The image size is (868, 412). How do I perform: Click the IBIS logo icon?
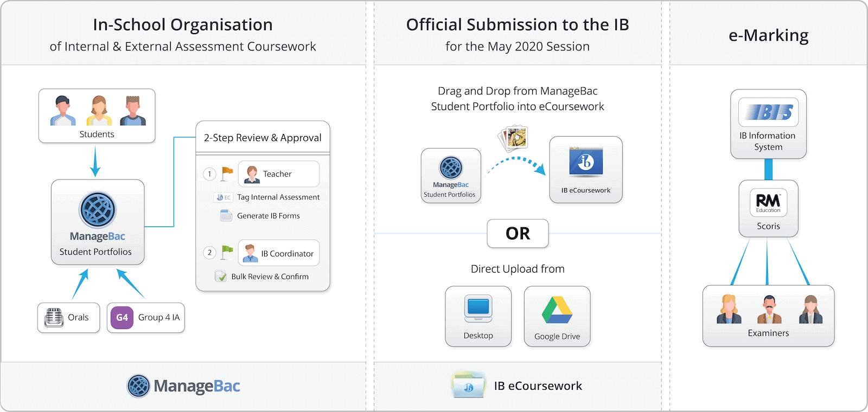click(769, 112)
